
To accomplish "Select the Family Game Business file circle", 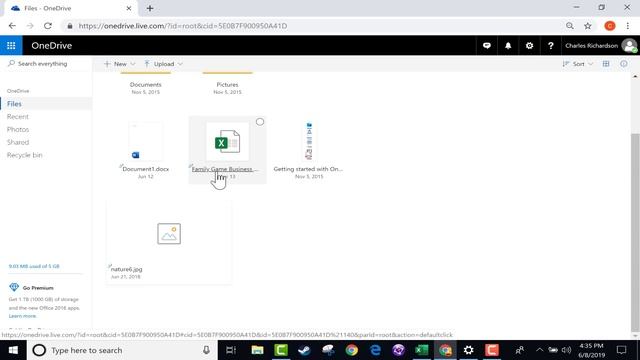I will (x=260, y=122).
